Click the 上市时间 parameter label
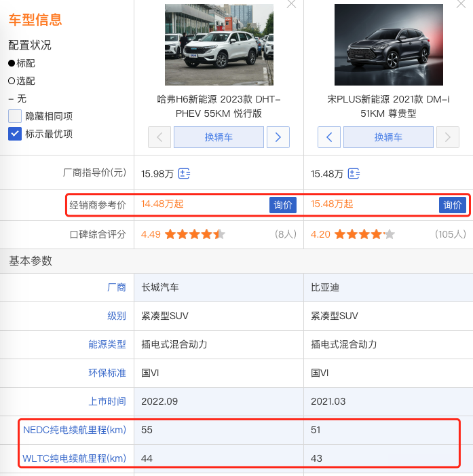Image resolution: width=473 pixels, height=476 pixels. pos(107,401)
